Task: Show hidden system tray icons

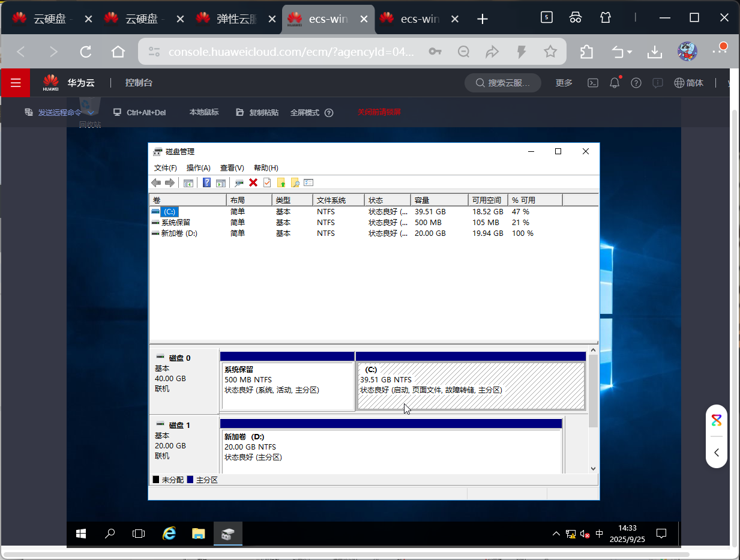Action: pyautogui.click(x=556, y=534)
